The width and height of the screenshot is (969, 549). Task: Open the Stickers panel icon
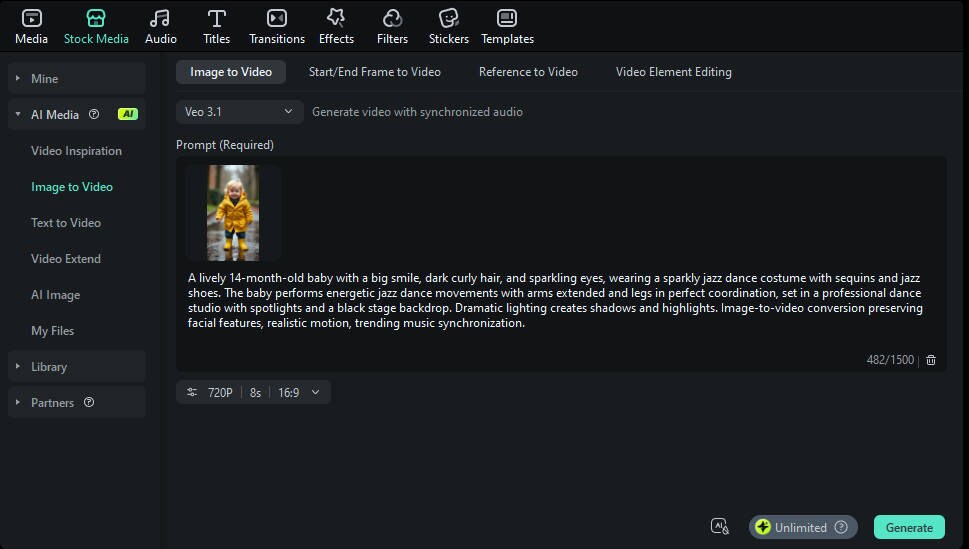[x=449, y=19]
